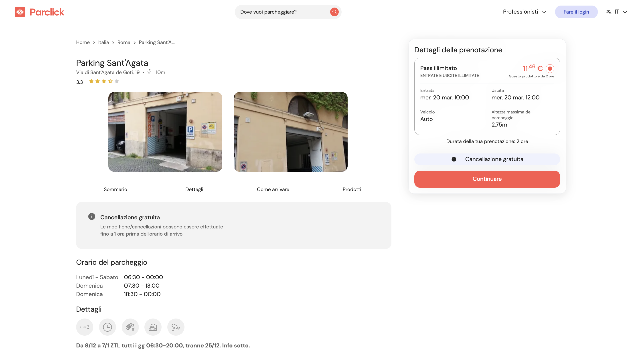Image resolution: width=644 pixels, height=351 pixels.
Task: Click the info icon in cancellation banner
Action: point(91,216)
